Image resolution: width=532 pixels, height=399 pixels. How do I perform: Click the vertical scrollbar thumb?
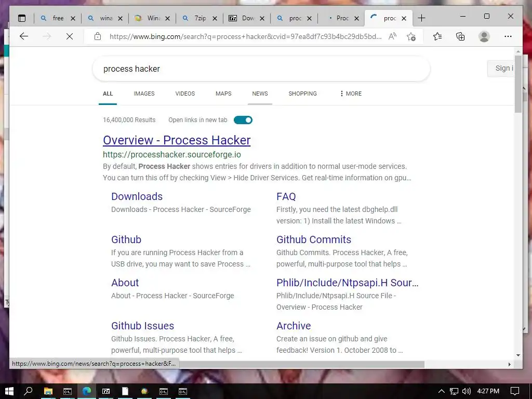pos(518,84)
